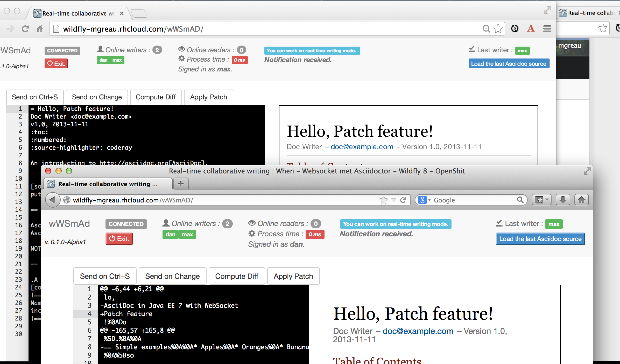The image size is (620, 364).
Task: Click Firefox home icon
Action: pos(581,200)
